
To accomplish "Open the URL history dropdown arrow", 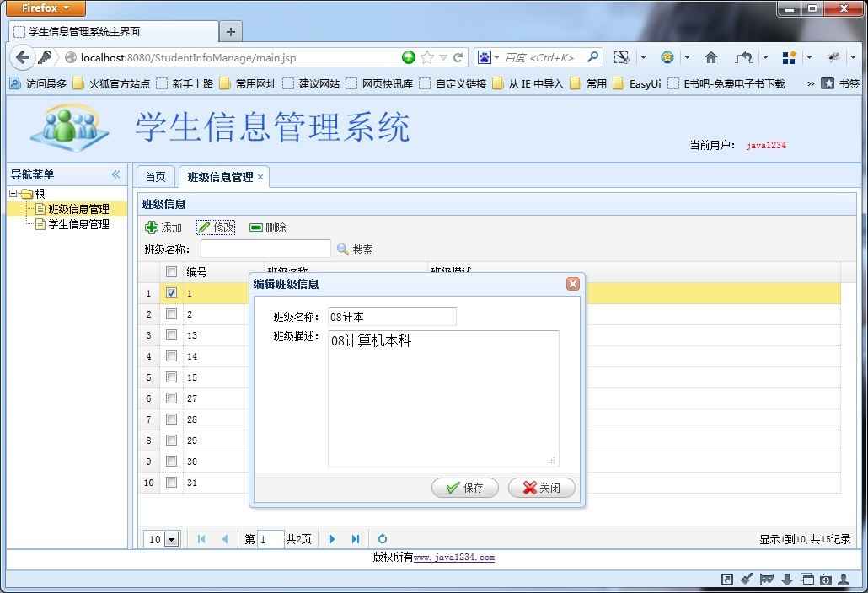I will click(x=443, y=57).
